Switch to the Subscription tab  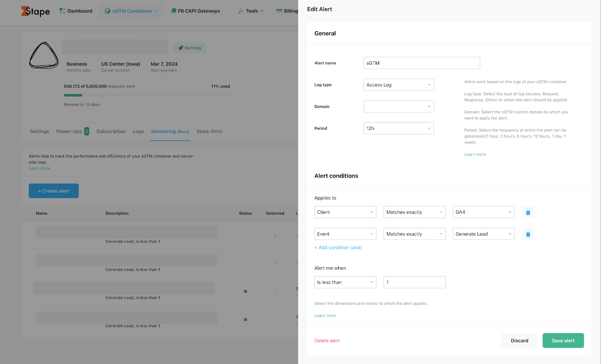click(111, 131)
